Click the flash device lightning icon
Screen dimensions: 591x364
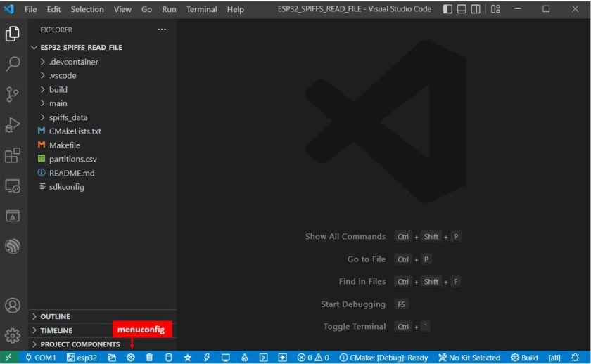tap(207, 358)
